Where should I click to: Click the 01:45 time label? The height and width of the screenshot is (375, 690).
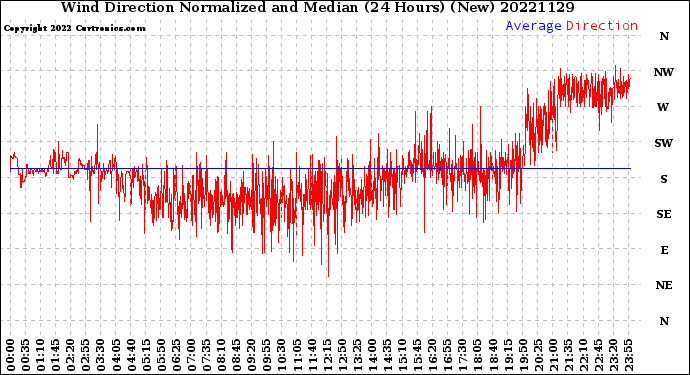pyautogui.click(x=55, y=355)
